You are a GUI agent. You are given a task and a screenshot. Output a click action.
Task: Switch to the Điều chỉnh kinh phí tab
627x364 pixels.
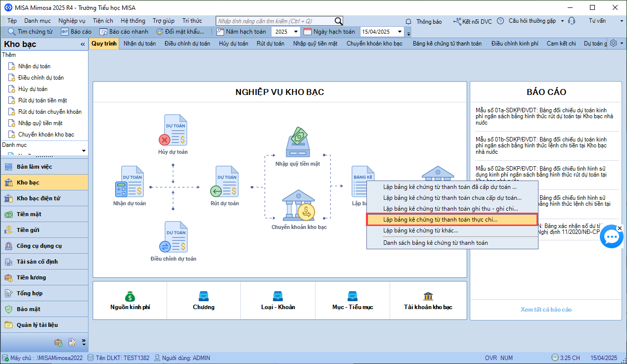coord(515,44)
